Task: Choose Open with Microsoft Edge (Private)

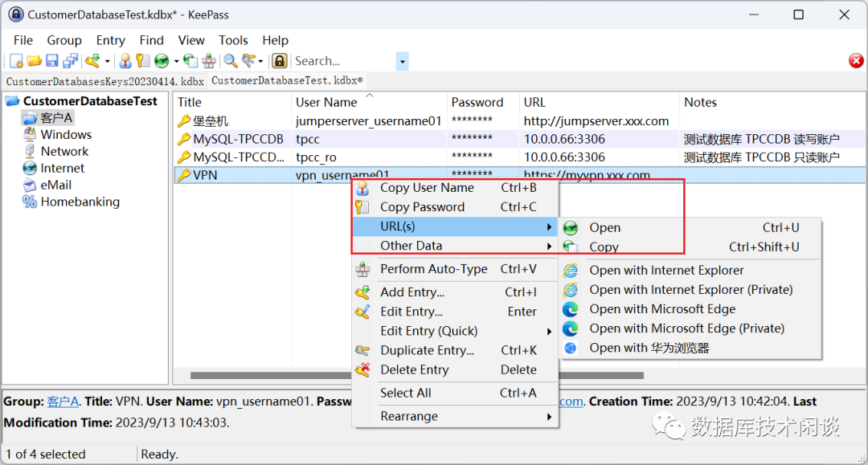Action: click(690, 328)
